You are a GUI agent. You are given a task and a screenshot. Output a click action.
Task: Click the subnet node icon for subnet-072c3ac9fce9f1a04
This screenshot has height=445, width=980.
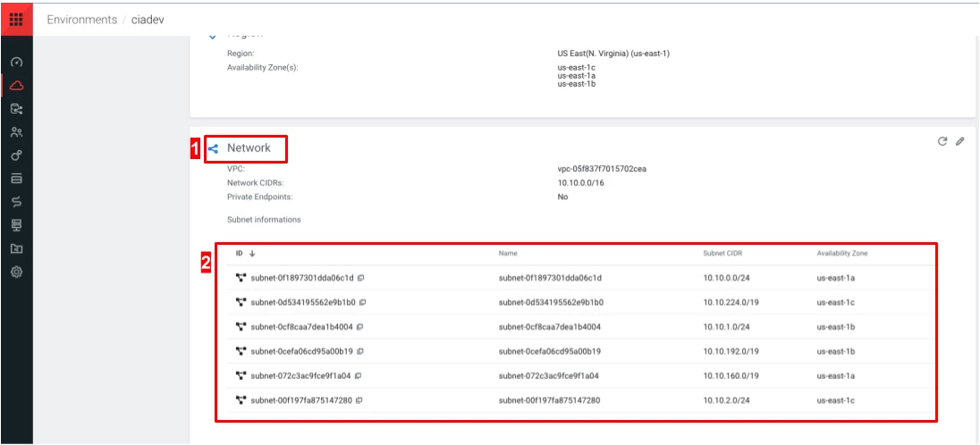241,375
